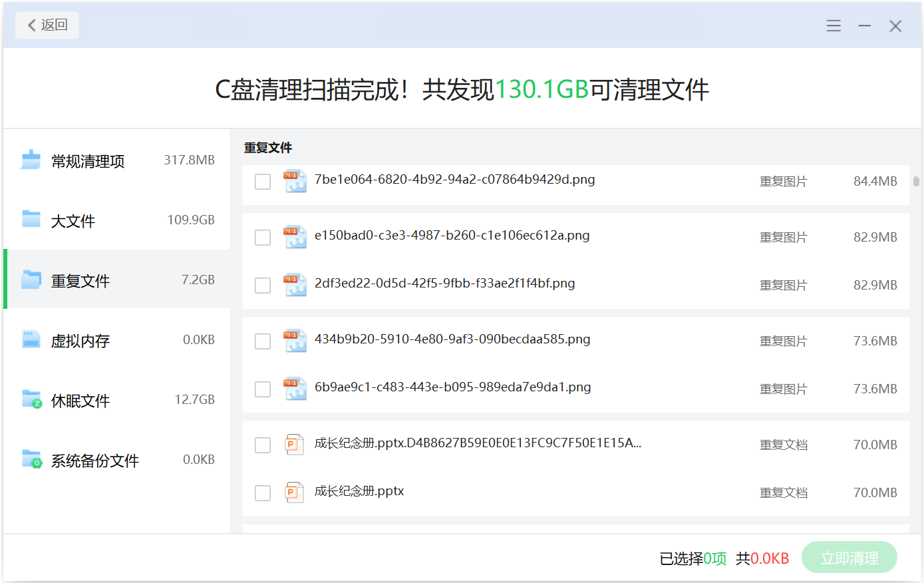Click PowerPoint icon of 成长纪念册.pptx.D4B8627B file
Viewport: 924px width, 583px height.
click(x=294, y=445)
